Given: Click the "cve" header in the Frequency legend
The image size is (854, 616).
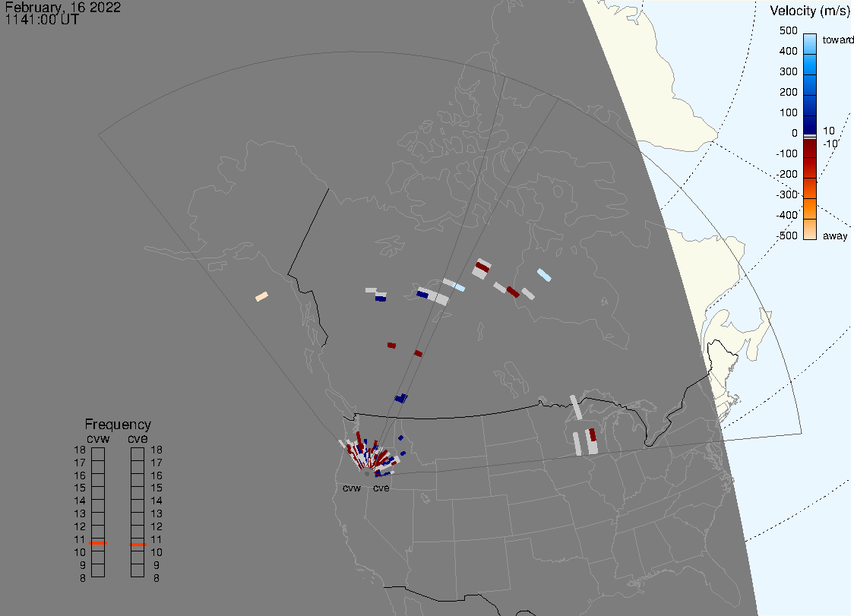Looking at the screenshot, I should [138, 439].
